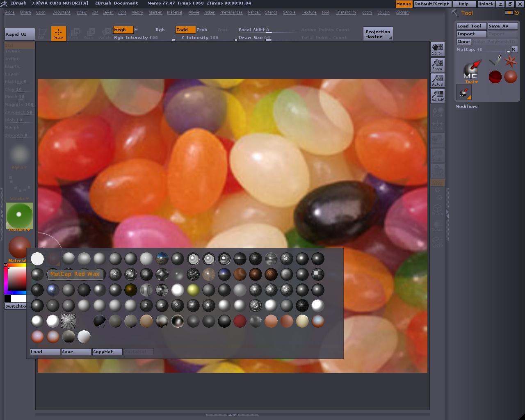Image resolution: width=525 pixels, height=420 pixels.
Task: Open the Preferences menu
Action: coord(231,12)
